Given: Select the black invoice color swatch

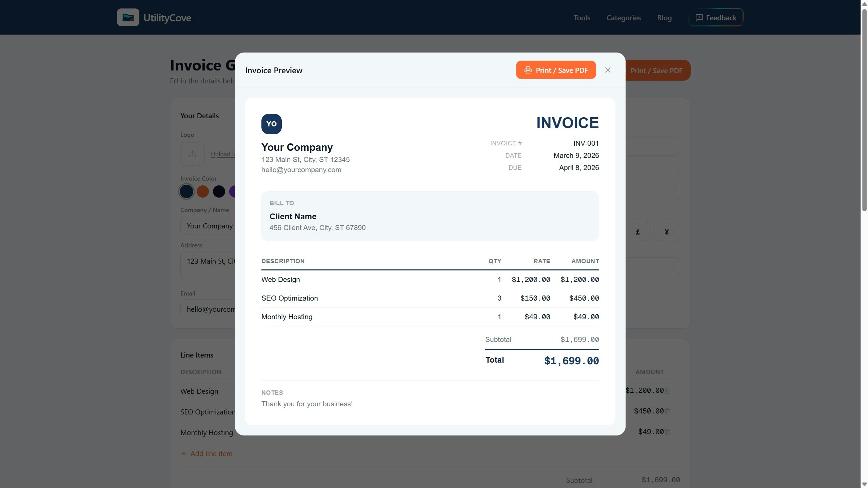Looking at the screenshot, I should [219, 191].
